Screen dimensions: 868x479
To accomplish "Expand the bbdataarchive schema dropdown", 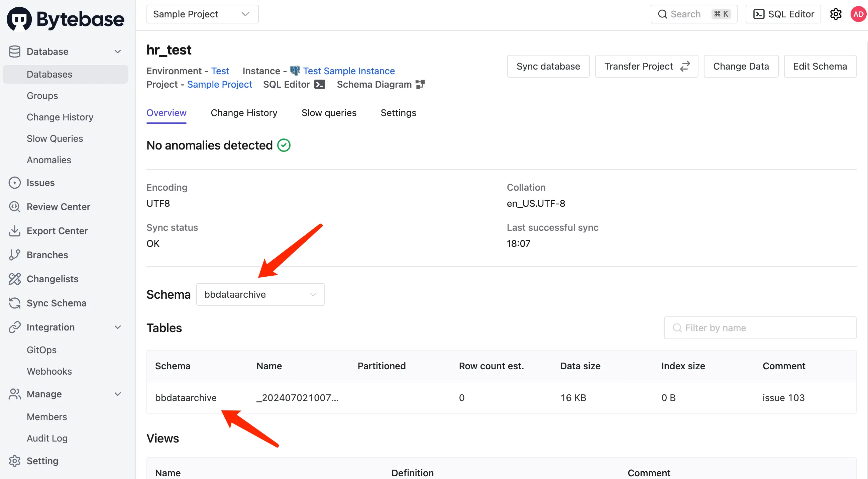I will pos(260,294).
